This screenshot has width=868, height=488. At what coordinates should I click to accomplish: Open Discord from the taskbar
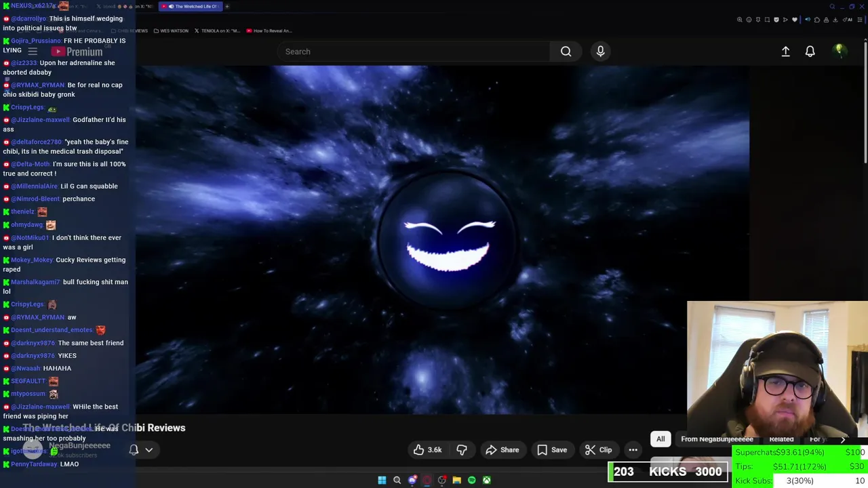tap(412, 481)
